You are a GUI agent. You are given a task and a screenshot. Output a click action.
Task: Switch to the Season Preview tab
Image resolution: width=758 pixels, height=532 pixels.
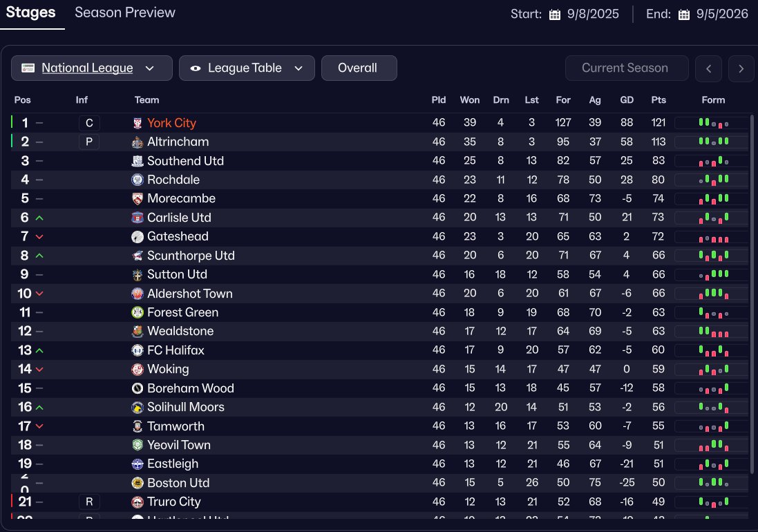(x=125, y=13)
